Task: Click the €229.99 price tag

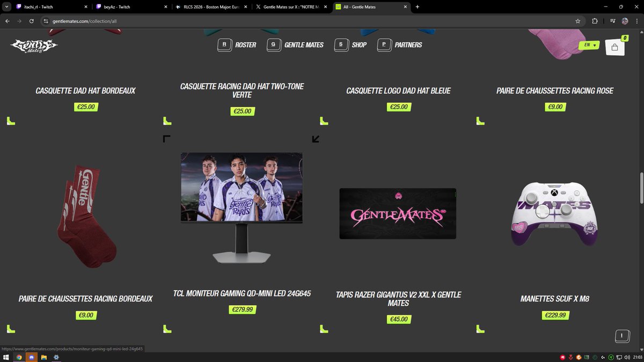Action: (x=555, y=315)
